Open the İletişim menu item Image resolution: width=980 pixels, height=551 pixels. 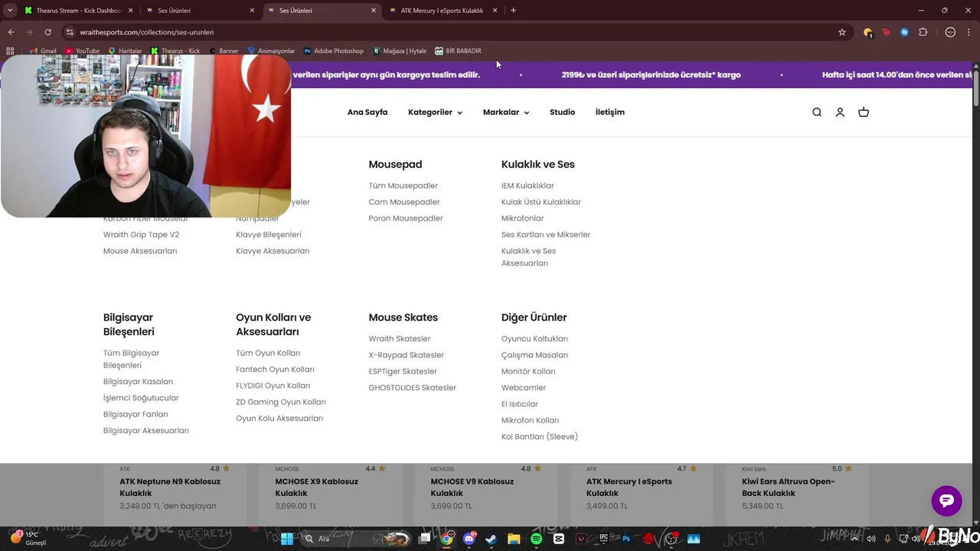[610, 112]
